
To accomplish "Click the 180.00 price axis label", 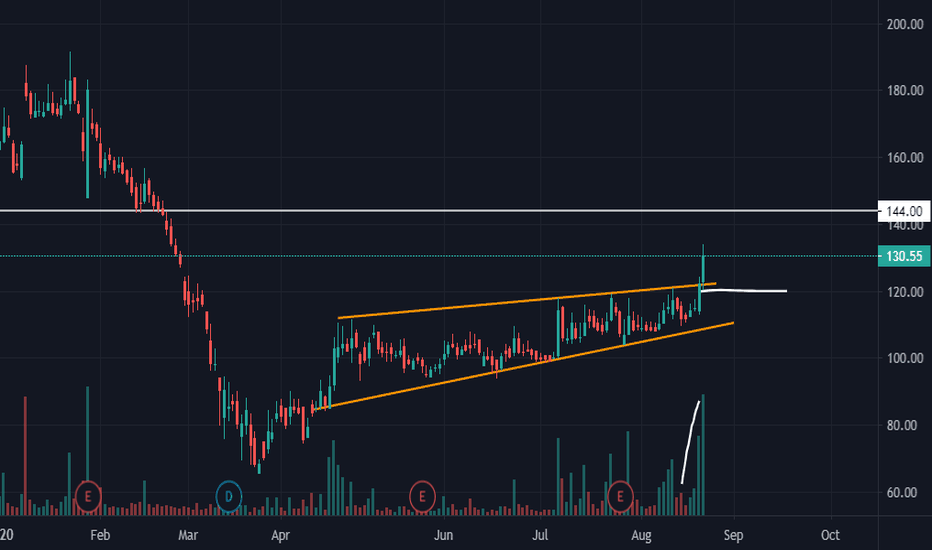I will point(905,90).
